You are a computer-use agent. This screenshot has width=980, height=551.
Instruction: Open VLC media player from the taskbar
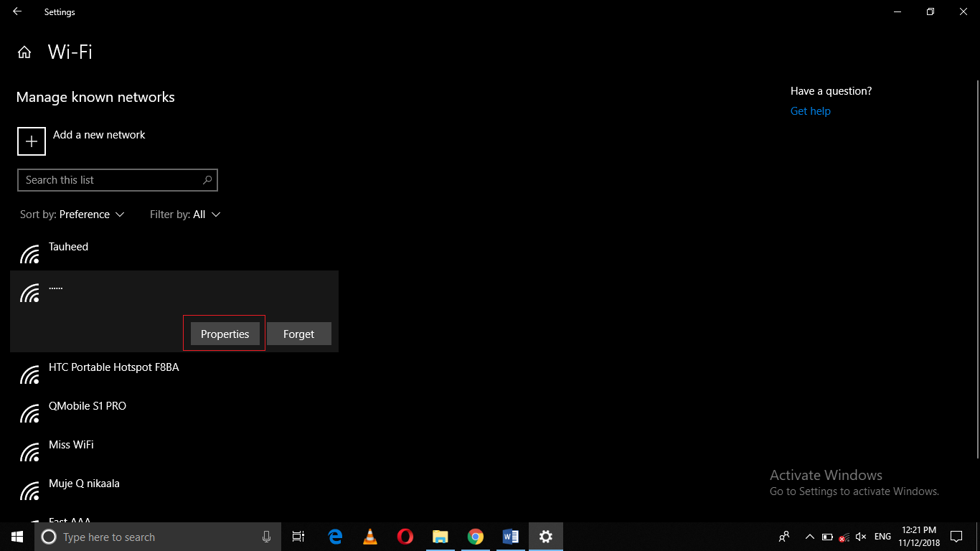coord(369,537)
